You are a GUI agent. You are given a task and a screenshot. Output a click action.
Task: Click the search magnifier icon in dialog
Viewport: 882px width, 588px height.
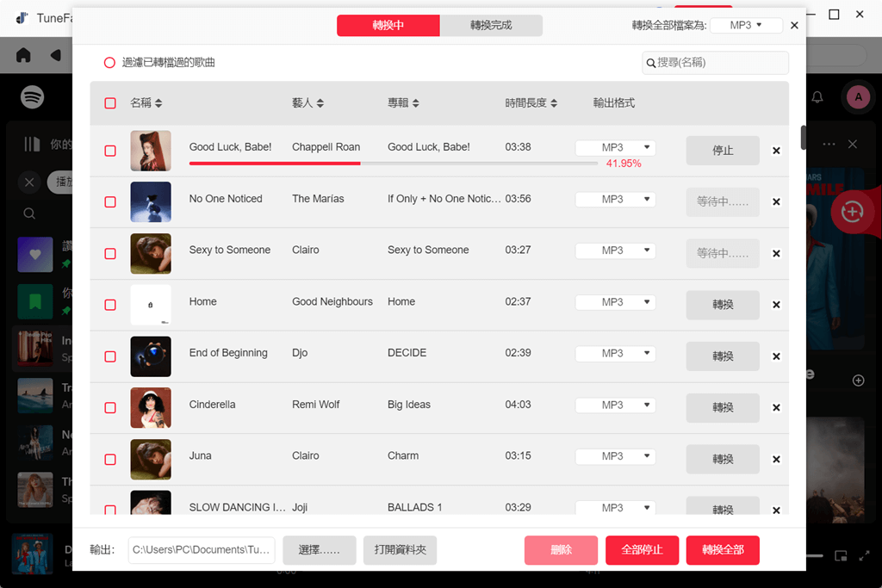tap(651, 63)
